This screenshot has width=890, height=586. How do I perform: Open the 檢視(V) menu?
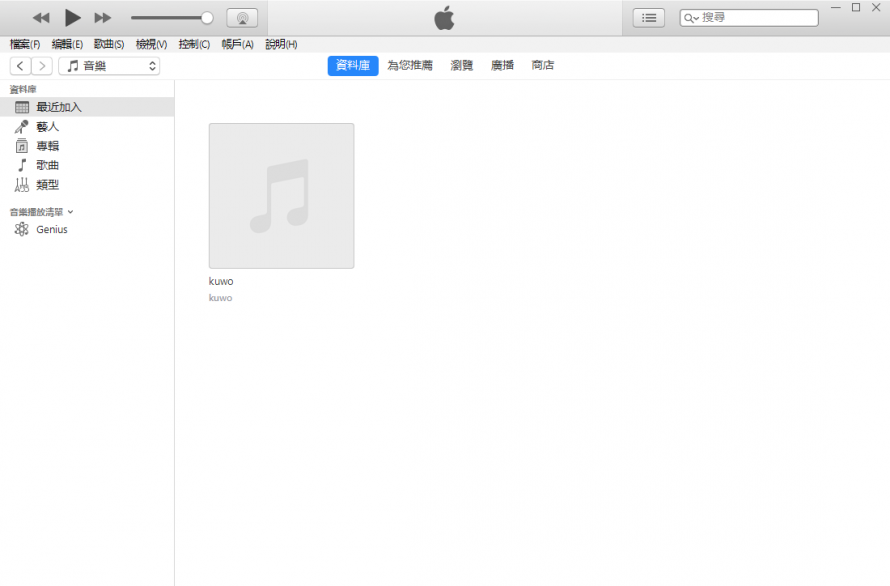[x=152, y=44]
